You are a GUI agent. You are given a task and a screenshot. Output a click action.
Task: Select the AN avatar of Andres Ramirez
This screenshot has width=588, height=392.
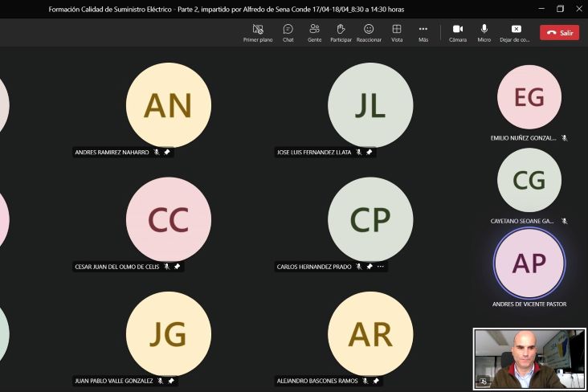[x=169, y=105]
